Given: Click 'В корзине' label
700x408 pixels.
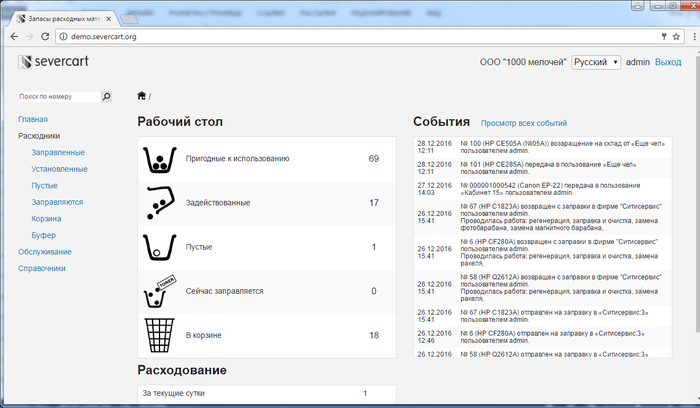Looking at the screenshot, I should [204, 335].
